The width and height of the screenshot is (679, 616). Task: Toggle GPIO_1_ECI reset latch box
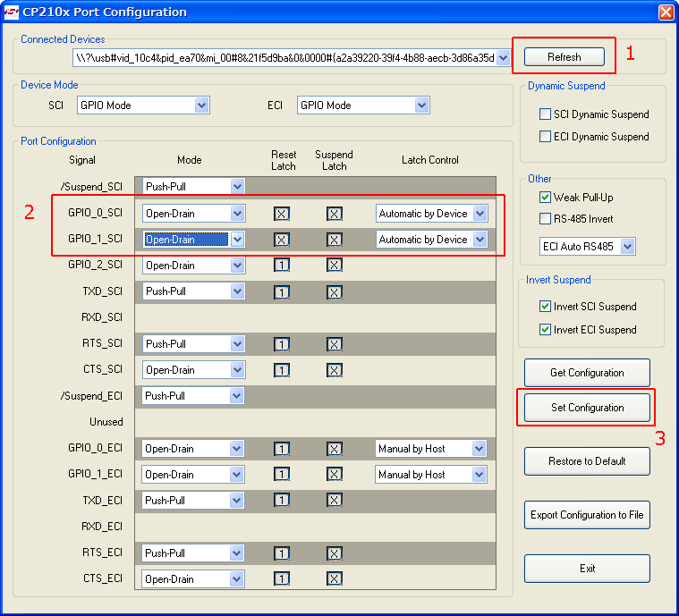click(282, 474)
